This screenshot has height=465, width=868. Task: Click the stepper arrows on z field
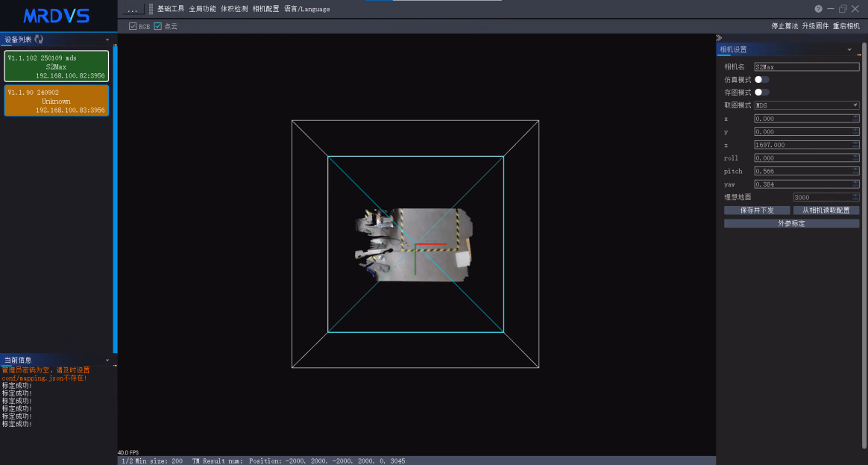(855, 145)
